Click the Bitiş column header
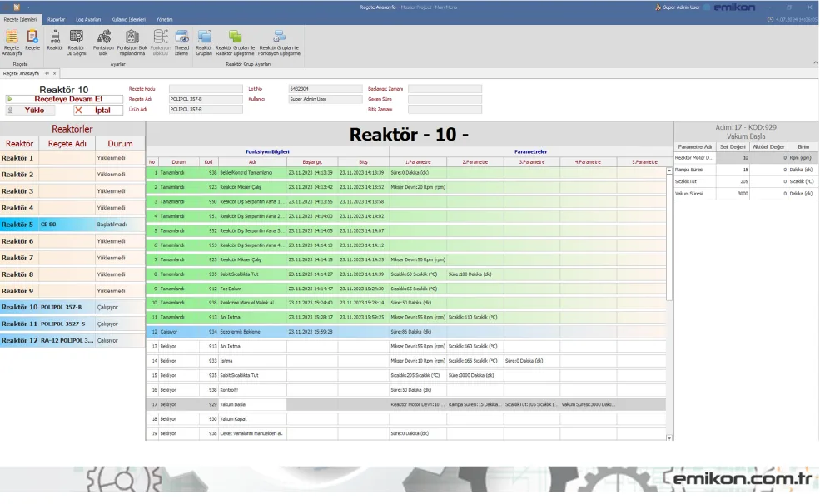Screen dimensions: 820x504 364,162
